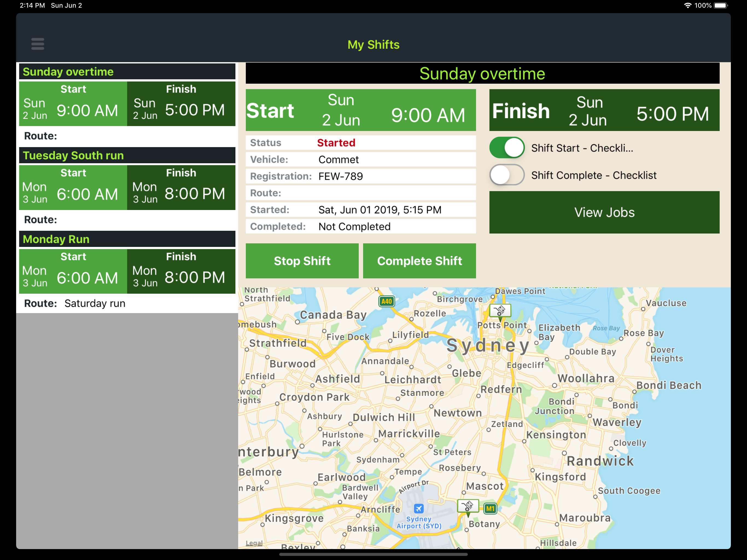Click the Sydney label on the map

[488, 345]
